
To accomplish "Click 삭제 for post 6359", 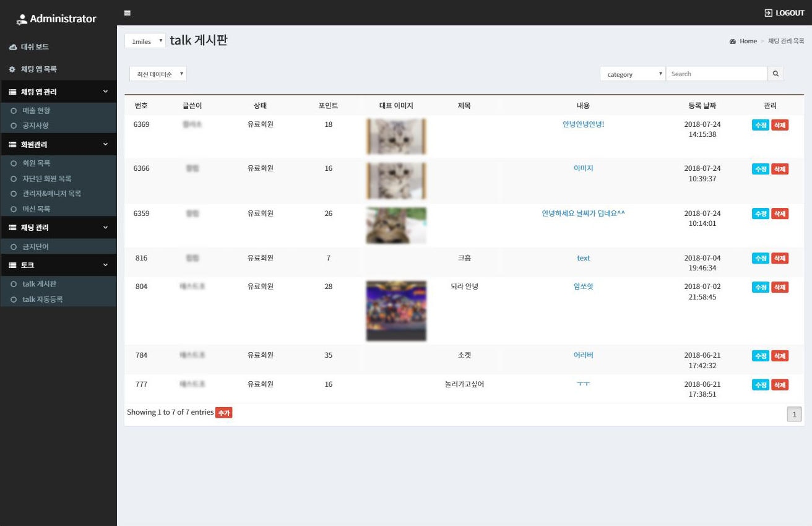I will click(780, 213).
